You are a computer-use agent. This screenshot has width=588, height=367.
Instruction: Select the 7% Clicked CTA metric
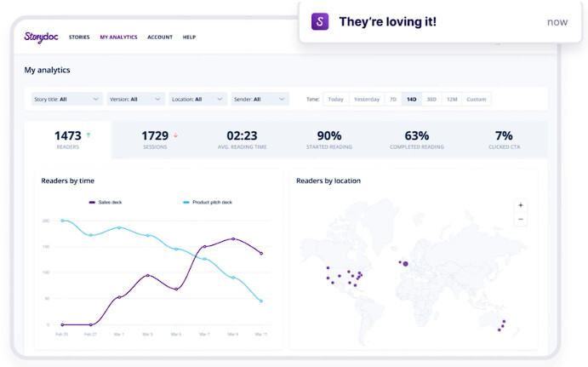click(504, 140)
